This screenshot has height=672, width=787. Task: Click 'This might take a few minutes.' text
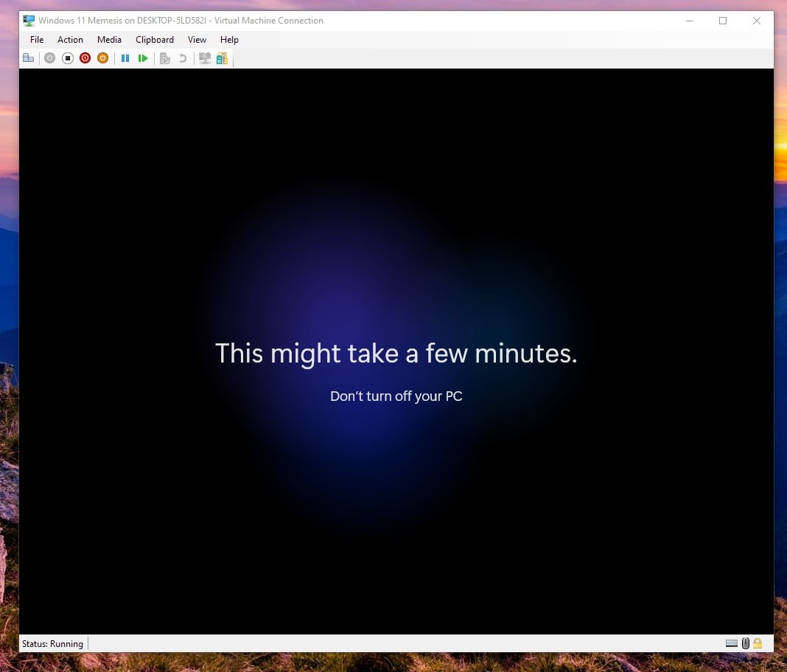pyautogui.click(x=396, y=354)
